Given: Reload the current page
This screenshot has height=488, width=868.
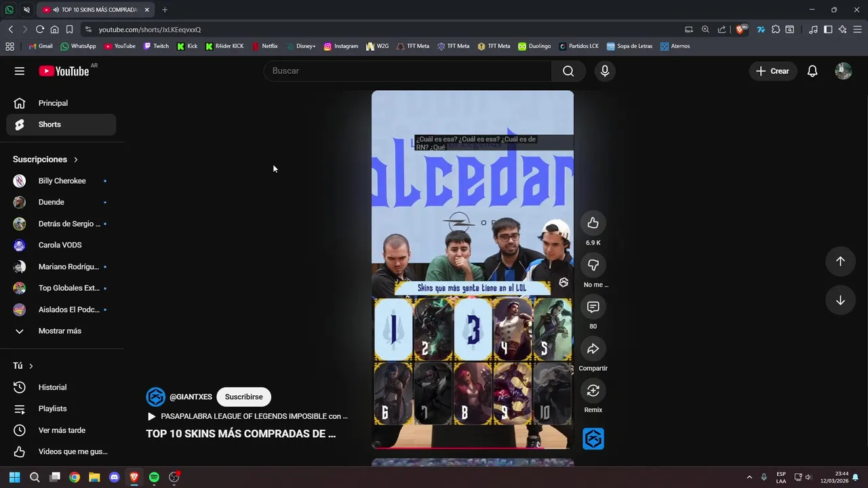Looking at the screenshot, I should point(40,29).
